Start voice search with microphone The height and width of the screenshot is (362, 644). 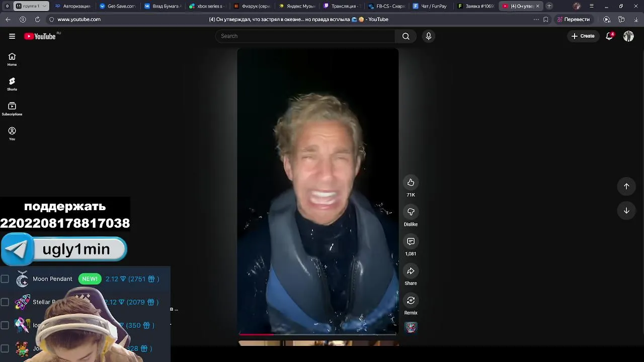[x=429, y=36]
